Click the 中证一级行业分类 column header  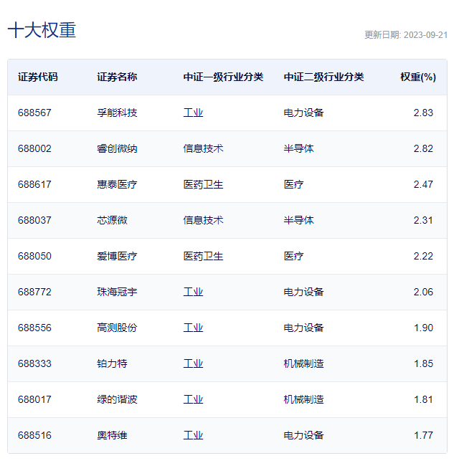pos(223,77)
